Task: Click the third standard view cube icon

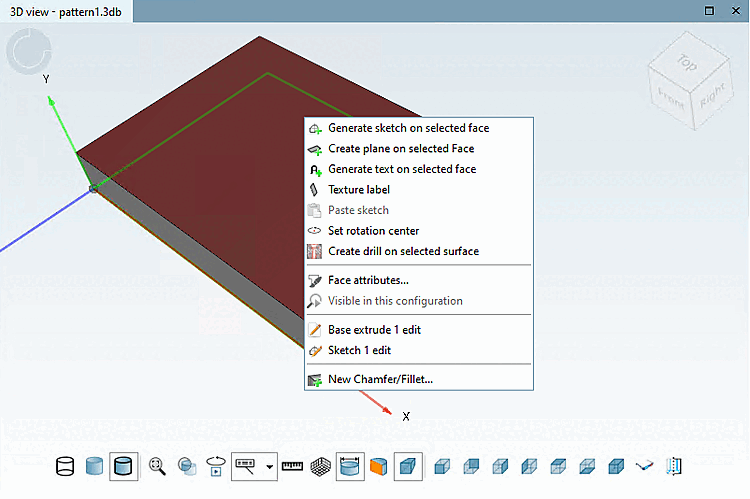Action: (x=500, y=466)
